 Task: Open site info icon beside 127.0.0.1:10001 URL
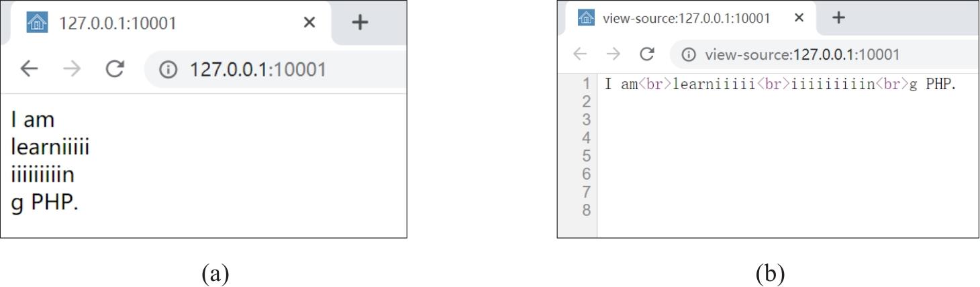click(x=167, y=69)
